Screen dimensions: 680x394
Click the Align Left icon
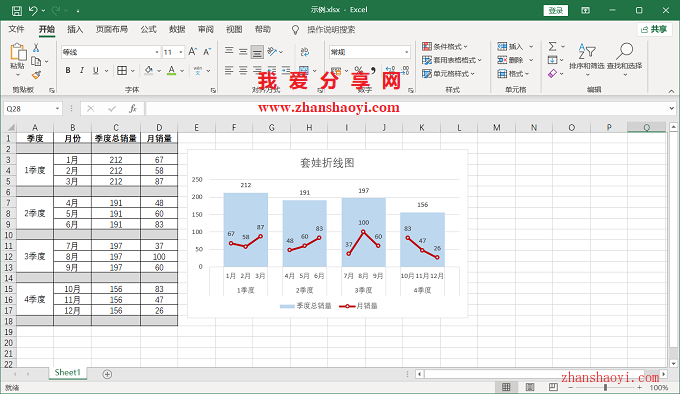(x=229, y=70)
